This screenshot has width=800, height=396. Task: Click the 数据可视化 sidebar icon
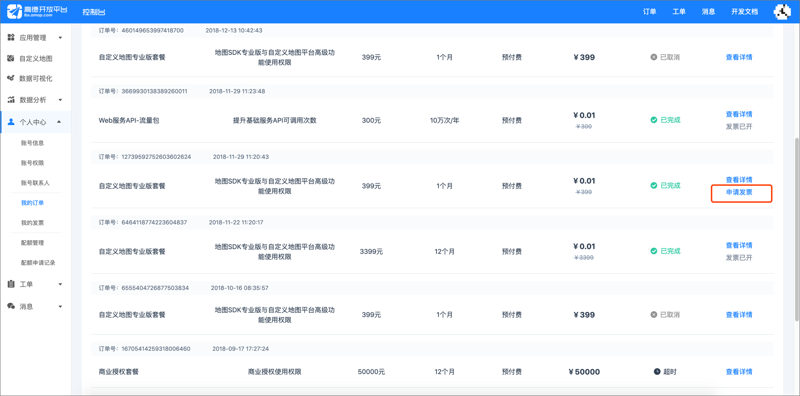(11, 79)
